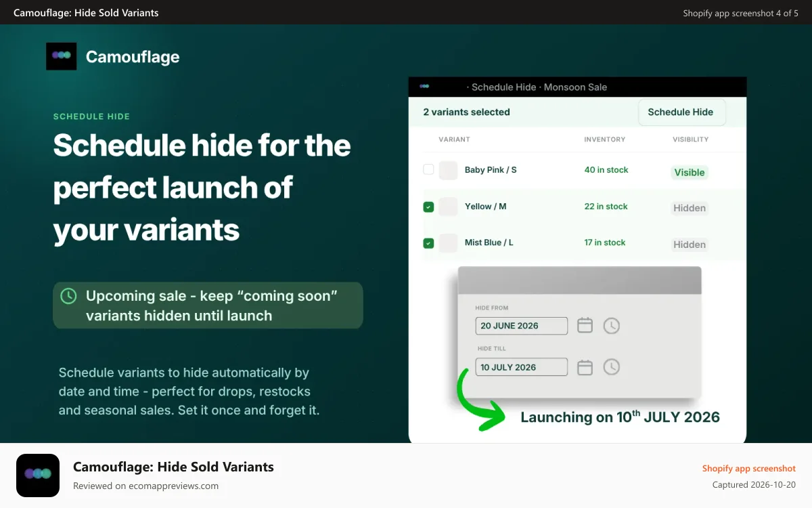Click the Camouflage app icon in footer
812x508 pixels.
coord(38,475)
